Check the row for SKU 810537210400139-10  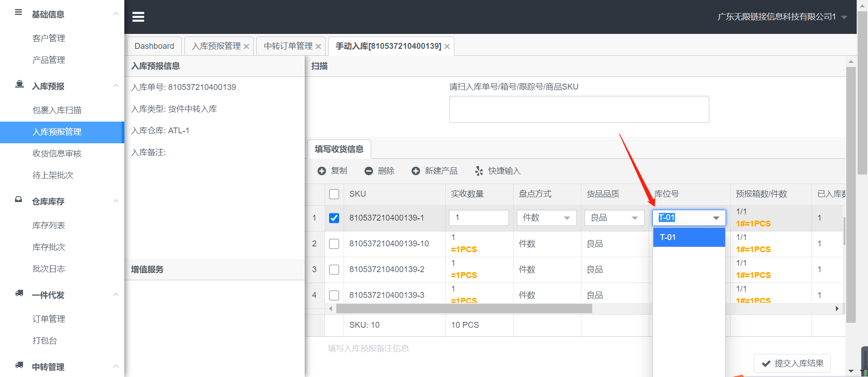pyautogui.click(x=334, y=244)
